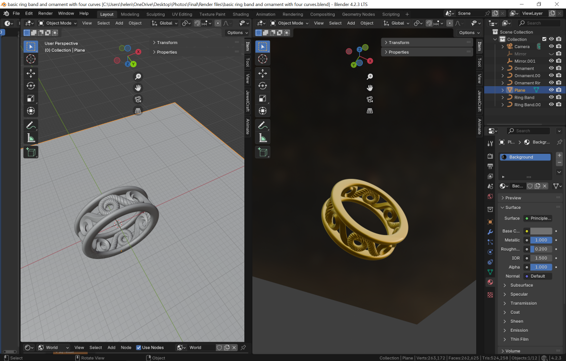
Task: Open Global orientation dropdown in right viewport
Action: pyautogui.click(x=396, y=23)
